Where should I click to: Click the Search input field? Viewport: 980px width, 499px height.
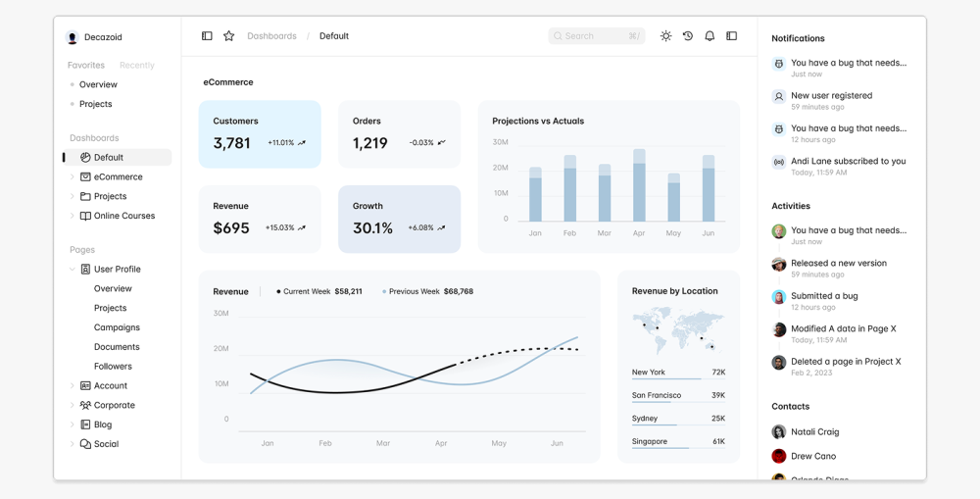(588, 36)
